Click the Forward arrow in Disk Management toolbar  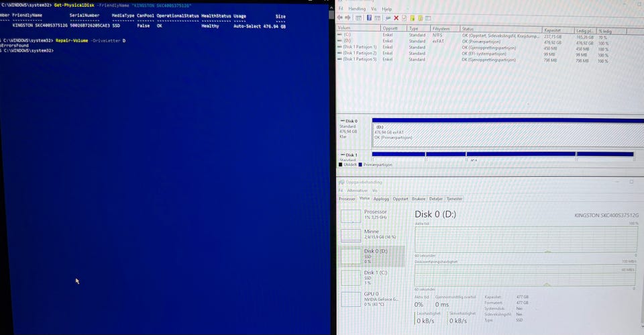click(x=347, y=17)
